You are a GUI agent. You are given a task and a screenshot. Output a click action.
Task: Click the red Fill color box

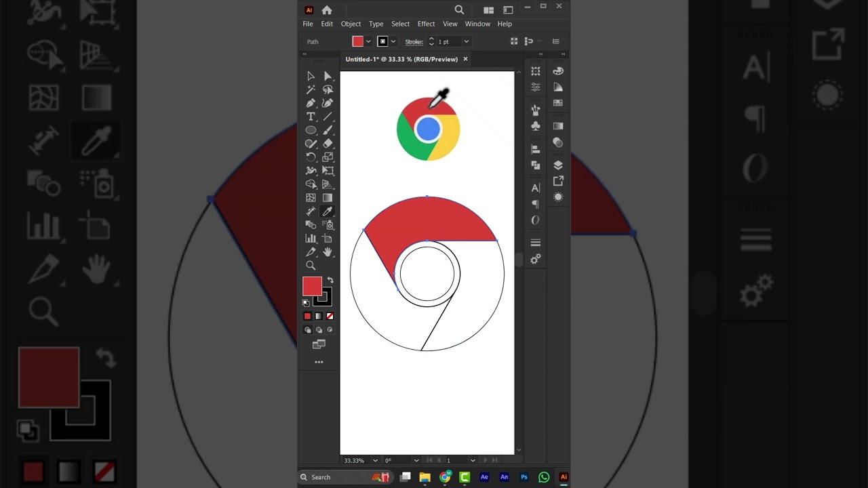[x=312, y=287]
